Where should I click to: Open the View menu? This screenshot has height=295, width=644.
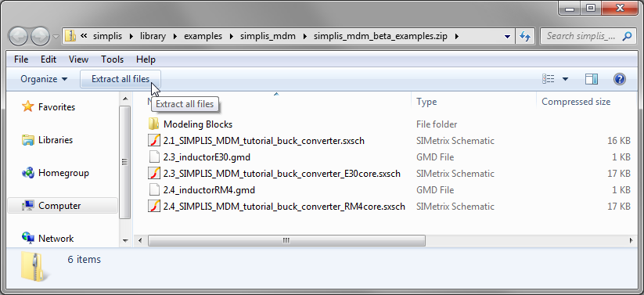(78, 59)
